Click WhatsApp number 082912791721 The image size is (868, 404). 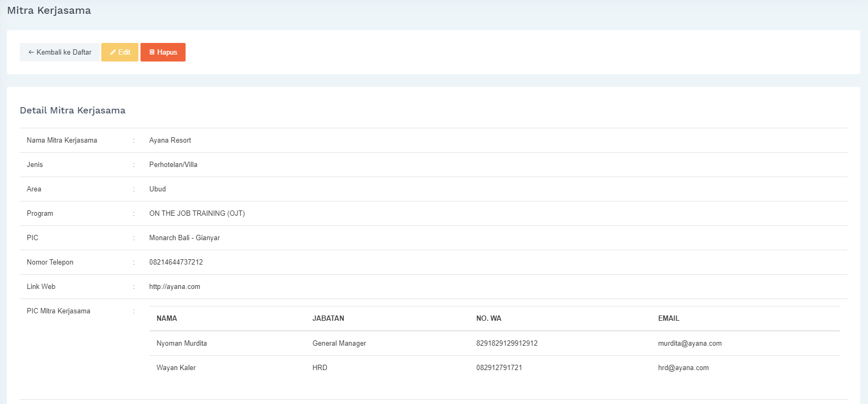[499, 368]
